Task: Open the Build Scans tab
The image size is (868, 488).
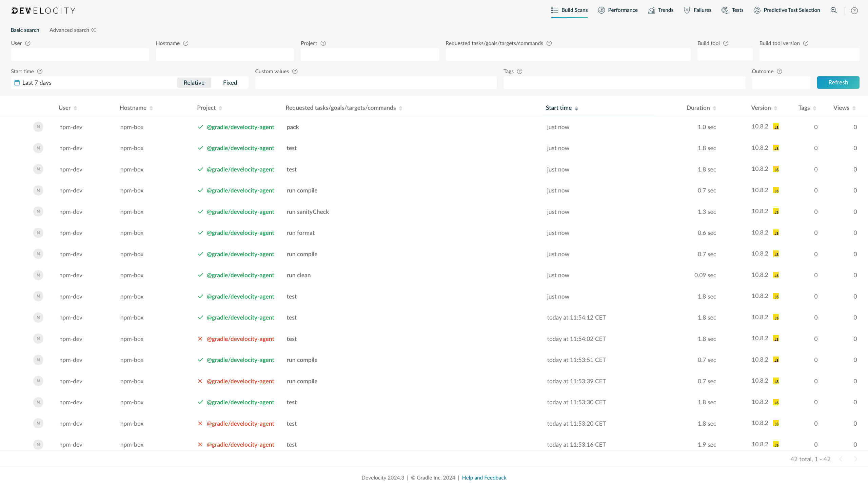Action: click(570, 10)
